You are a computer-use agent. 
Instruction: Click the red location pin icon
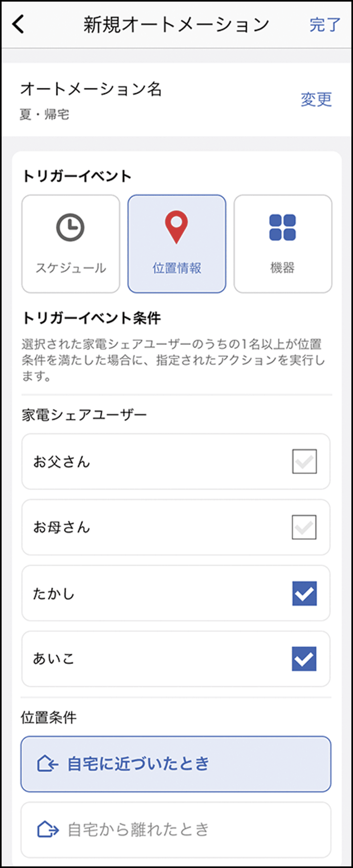176,226
